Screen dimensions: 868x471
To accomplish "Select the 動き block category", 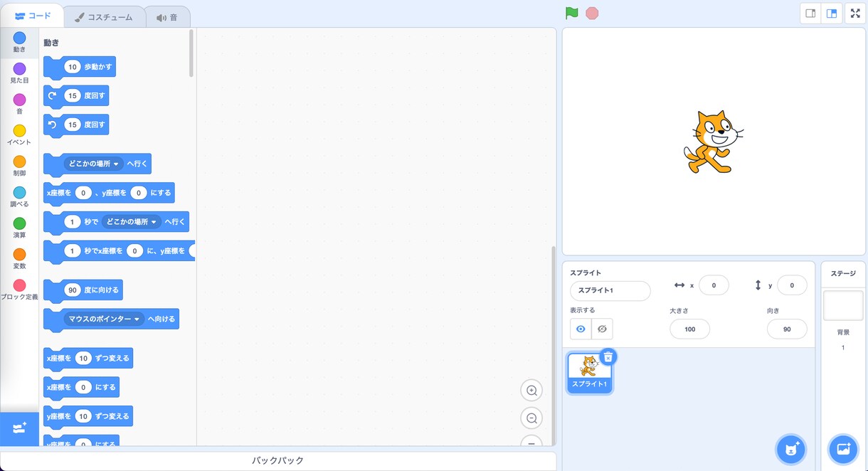I will tap(19, 42).
